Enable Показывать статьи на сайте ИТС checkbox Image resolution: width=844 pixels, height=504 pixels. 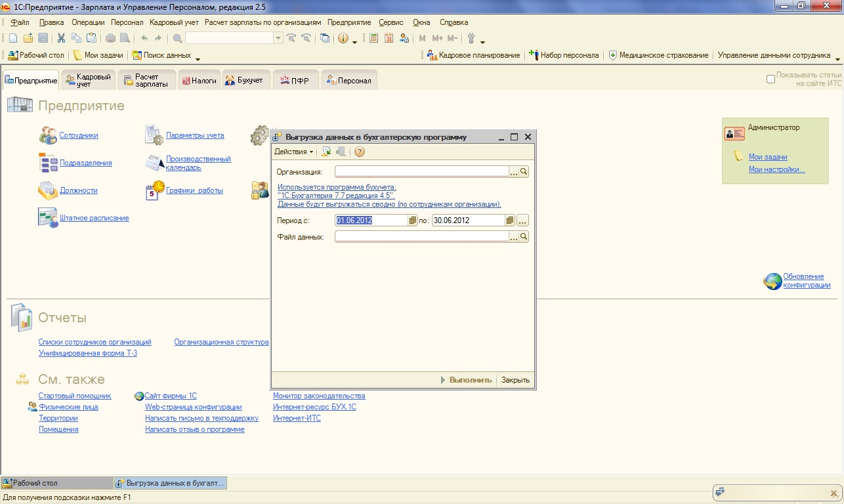771,79
